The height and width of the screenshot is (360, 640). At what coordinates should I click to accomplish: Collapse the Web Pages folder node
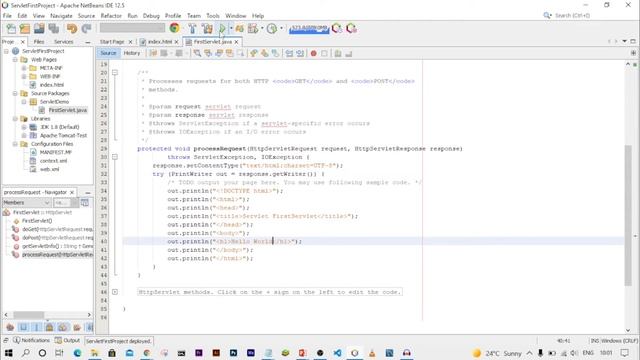(15, 60)
